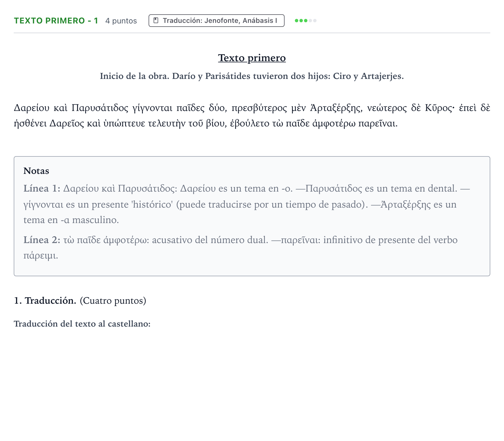The width and height of the screenshot is (504, 441).
Task: Click the book icon in the Traducción tag
Action: tap(156, 21)
